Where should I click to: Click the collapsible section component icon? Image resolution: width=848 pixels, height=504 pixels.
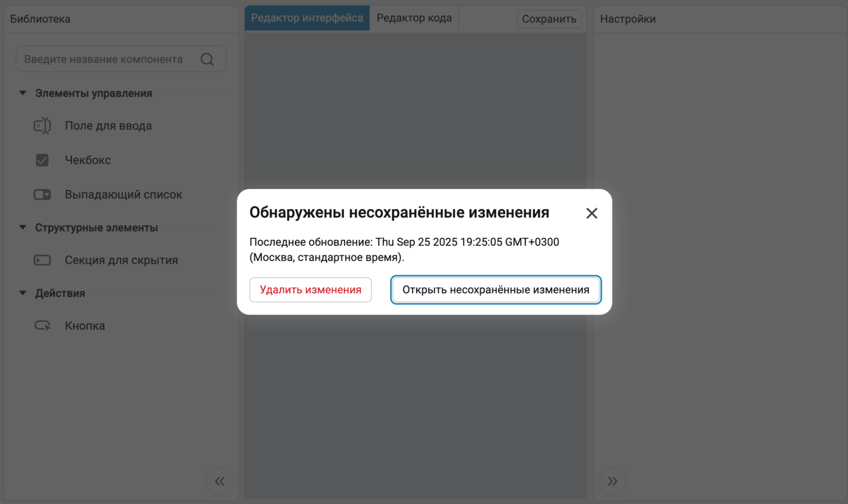[42, 260]
